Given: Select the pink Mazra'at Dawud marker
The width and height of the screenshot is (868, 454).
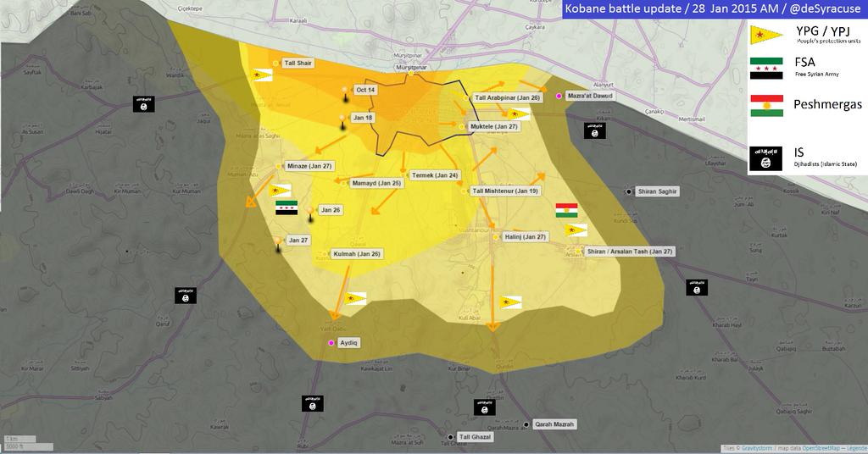Looking at the screenshot, I should pyautogui.click(x=559, y=97).
